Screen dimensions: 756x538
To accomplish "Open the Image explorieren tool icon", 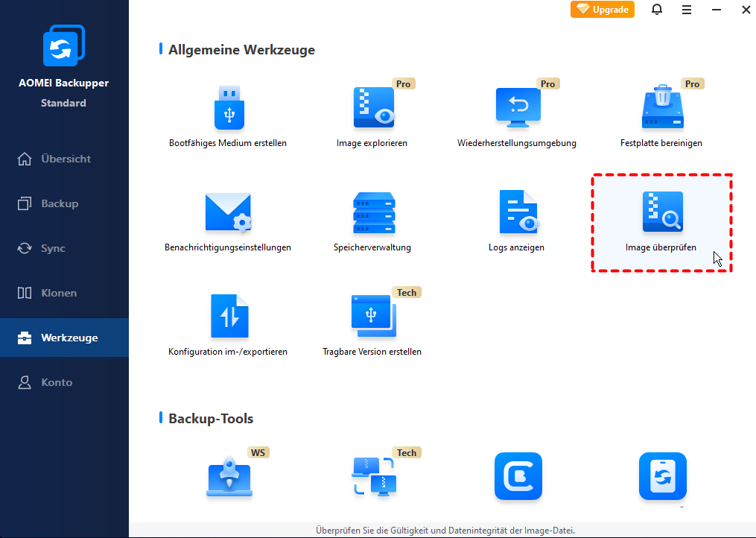I will click(374, 108).
